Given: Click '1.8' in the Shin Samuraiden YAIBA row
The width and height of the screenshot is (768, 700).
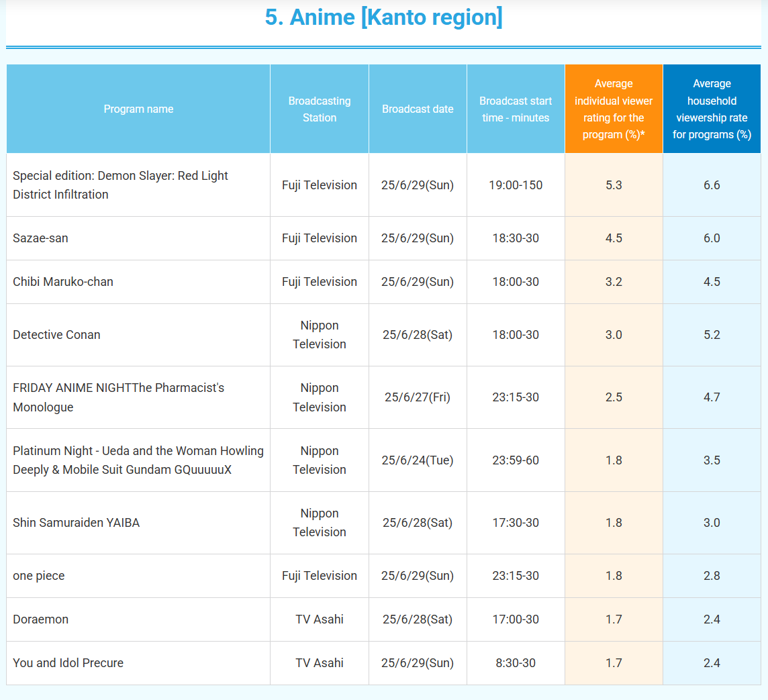Looking at the screenshot, I should (x=614, y=523).
